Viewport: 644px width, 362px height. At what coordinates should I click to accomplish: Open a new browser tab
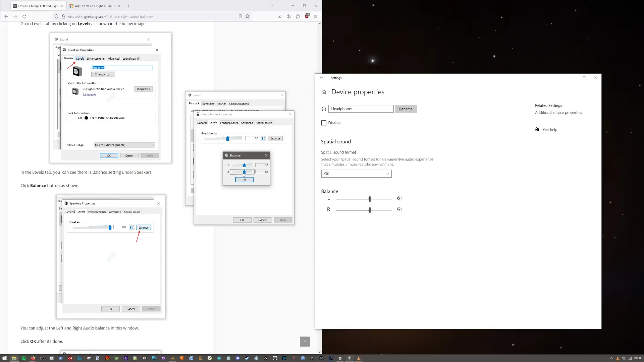[128, 6]
